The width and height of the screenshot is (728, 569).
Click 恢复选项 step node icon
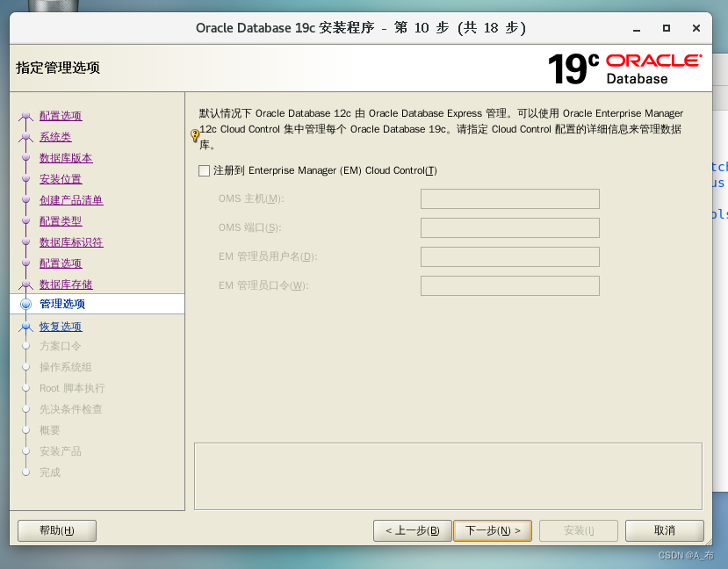tap(26, 327)
